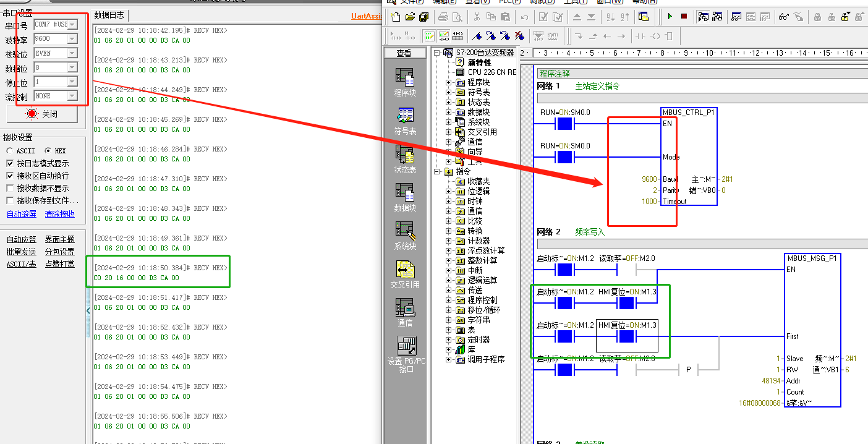Image resolution: width=868 pixels, height=444 pixels.
Task: Uncheck 按日志模式显示 checkbox
Action: (x=10, y=163)
